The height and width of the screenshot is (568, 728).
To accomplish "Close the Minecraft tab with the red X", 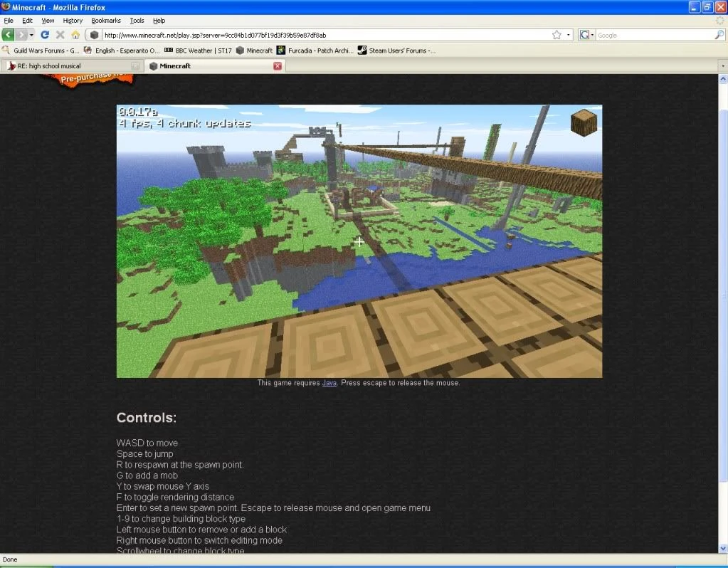I will coord(278,66).
